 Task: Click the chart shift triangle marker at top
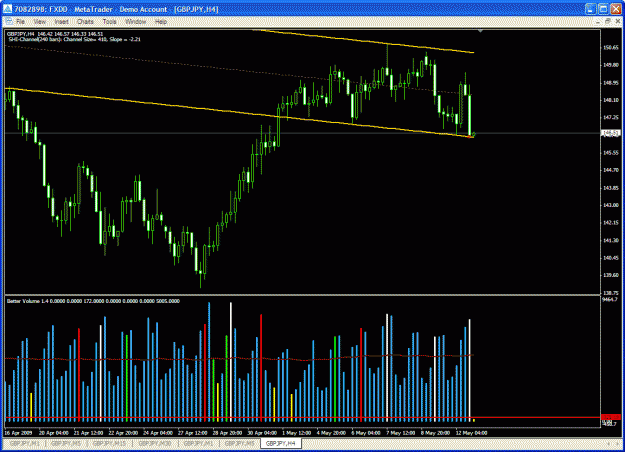point(480,31)
